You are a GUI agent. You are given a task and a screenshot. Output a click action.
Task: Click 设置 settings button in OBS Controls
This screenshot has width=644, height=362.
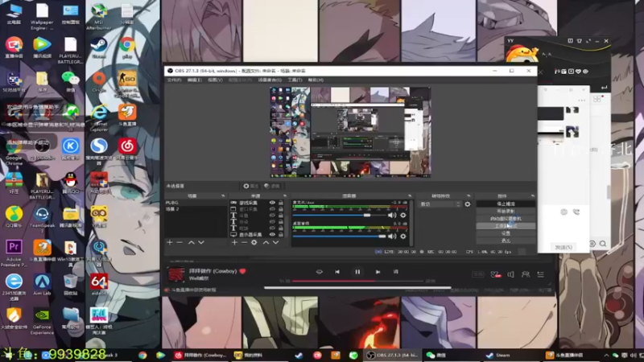click(x=506, y=233)
